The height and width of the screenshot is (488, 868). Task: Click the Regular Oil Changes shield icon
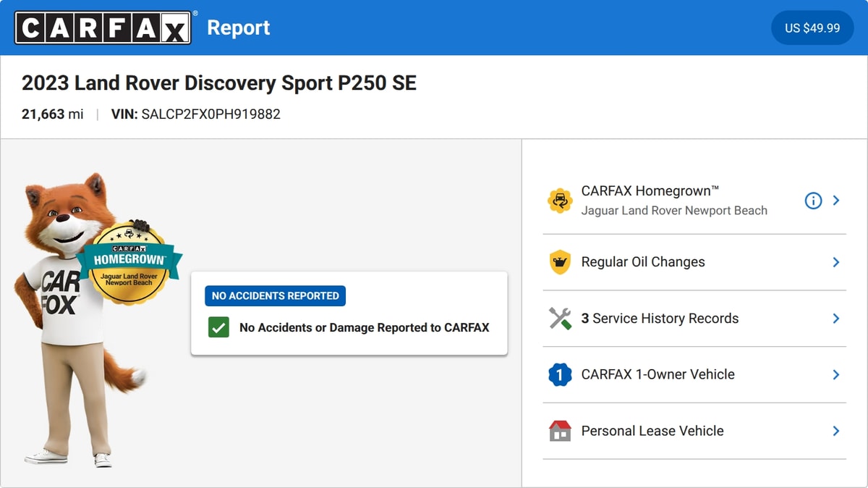(560, 262)
